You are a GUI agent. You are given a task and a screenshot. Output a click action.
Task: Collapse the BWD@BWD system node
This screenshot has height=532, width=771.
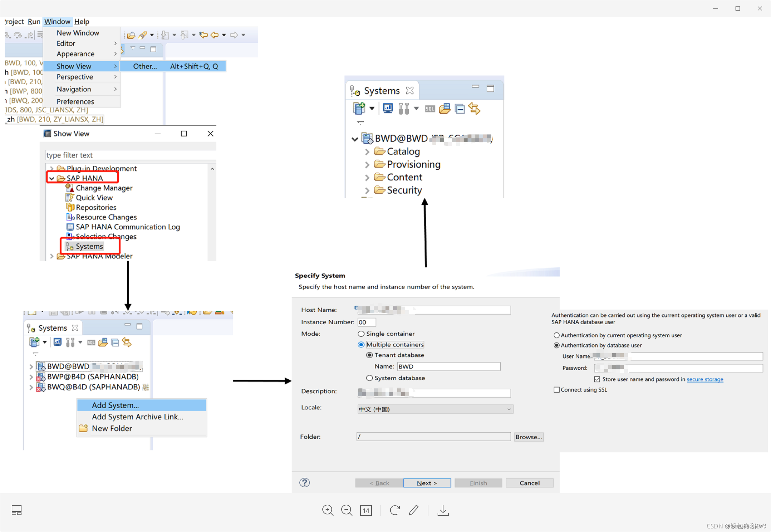[x=354, y=139]
